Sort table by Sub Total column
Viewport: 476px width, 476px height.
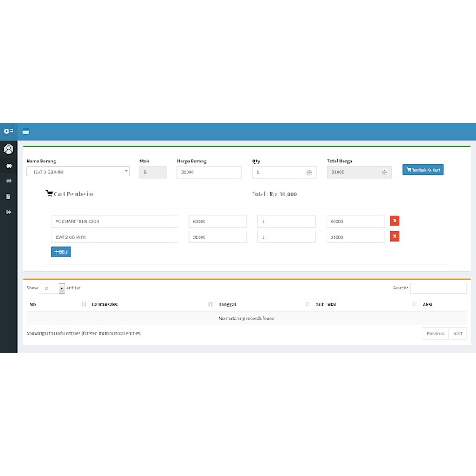point(366,304)
